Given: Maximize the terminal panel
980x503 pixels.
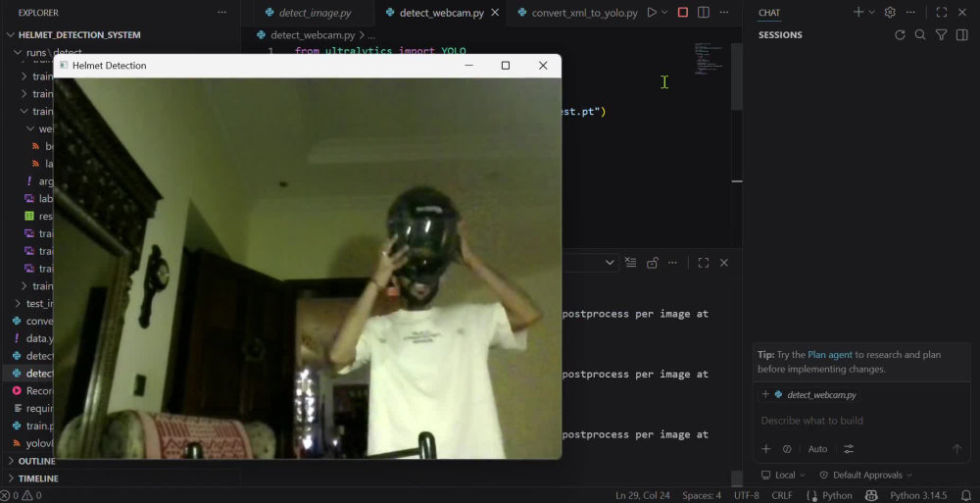Looking at the screenshot, I should click(703, 263).
